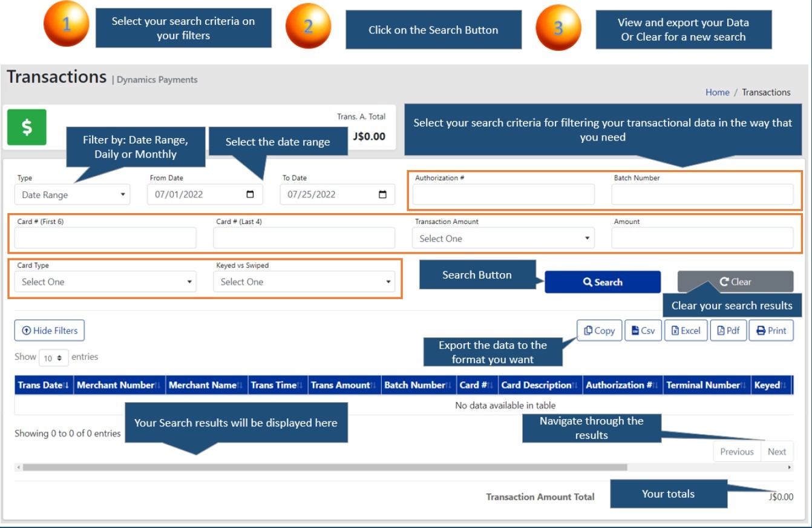Export results with the Excel icon
812x528 pixels.
(x=686, y=330)
